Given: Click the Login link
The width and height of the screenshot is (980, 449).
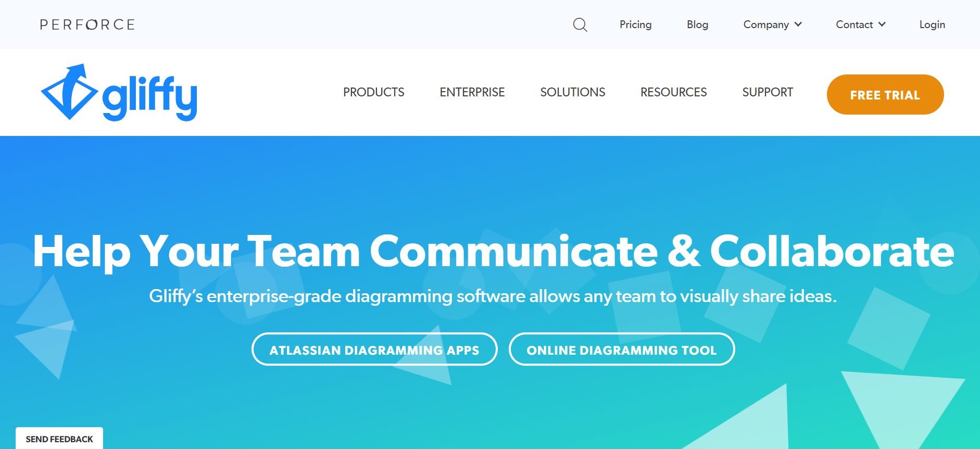Looking at the screenshot, I should 932,24.
